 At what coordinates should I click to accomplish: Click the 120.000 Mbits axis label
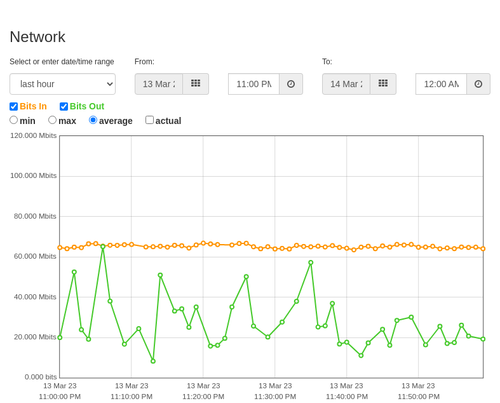click(33, 135)
